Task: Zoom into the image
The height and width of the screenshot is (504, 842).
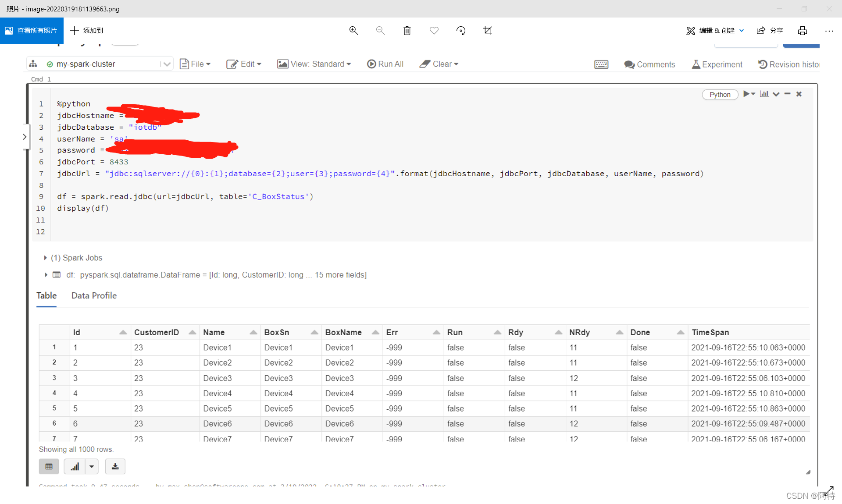Action: tap(353, 31)
